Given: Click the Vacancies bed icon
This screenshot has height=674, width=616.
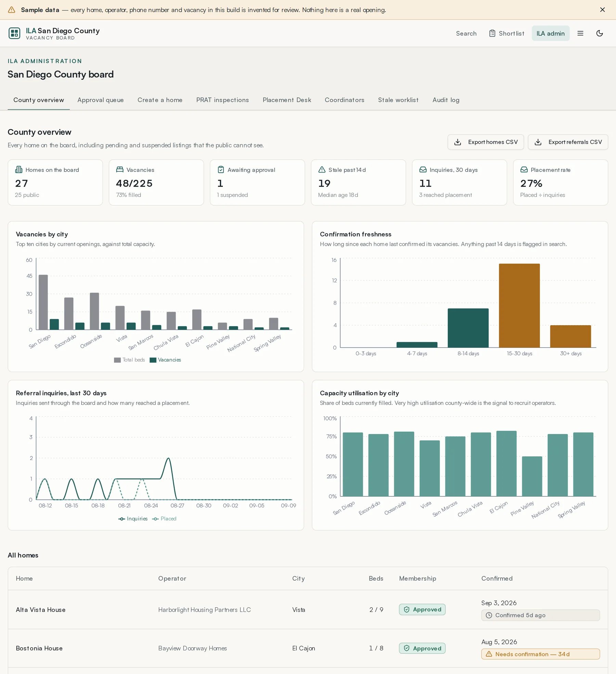Looking at the screenshot, I should click(x=119, y=170).
